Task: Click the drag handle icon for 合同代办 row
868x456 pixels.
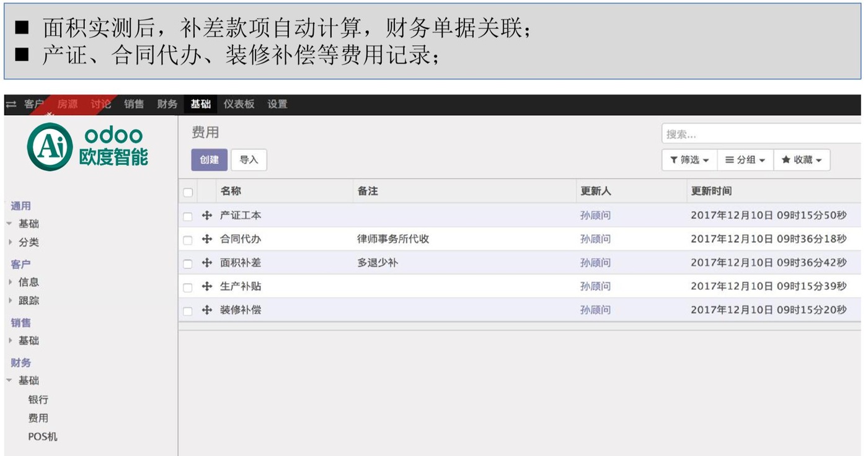Action: click(207, 239)
